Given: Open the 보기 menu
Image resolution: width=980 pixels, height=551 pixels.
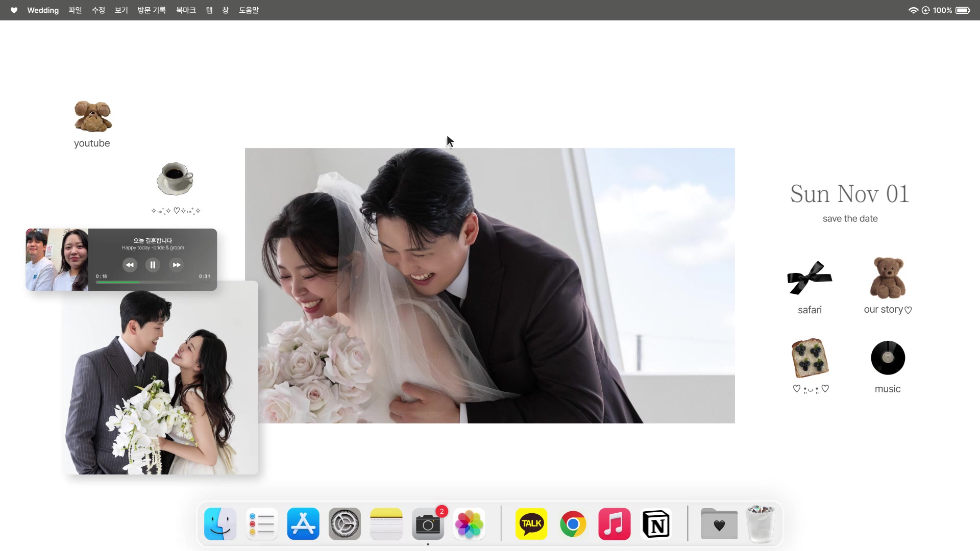Looking at the screenshot, I should point(121,10).
